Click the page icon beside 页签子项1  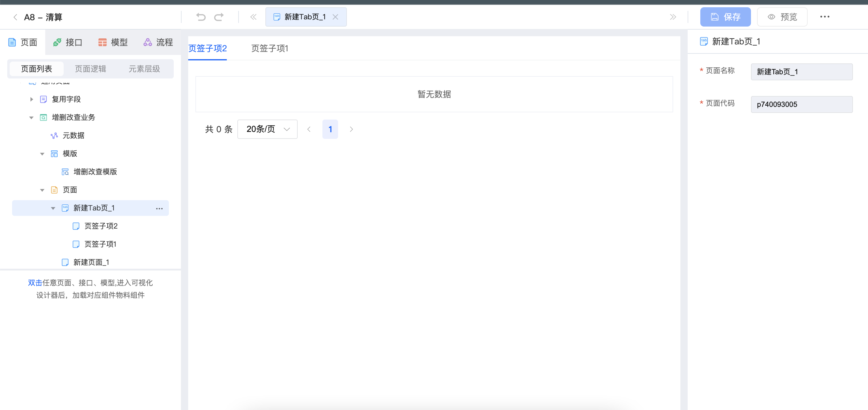[x=76, y=244]
